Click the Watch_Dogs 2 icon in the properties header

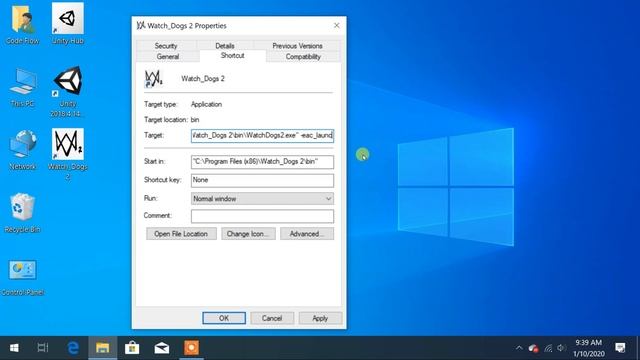point(153,78)
